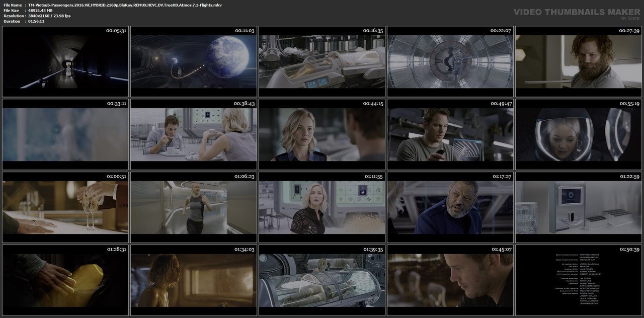Open the space helmet thumbnail at 00:55:19
The width and height of the screenshot is (644, 318).
tap(579, 134)
